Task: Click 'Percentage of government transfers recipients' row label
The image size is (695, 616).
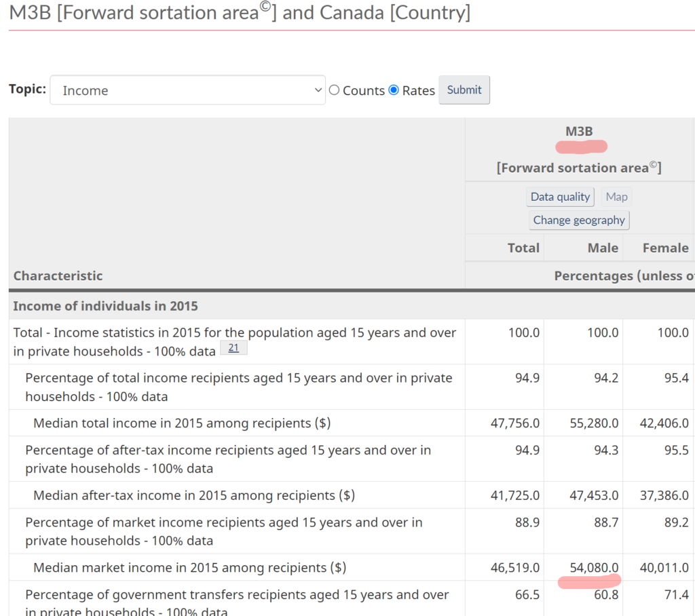Action: pyautogui.click(x=237, y=602)
